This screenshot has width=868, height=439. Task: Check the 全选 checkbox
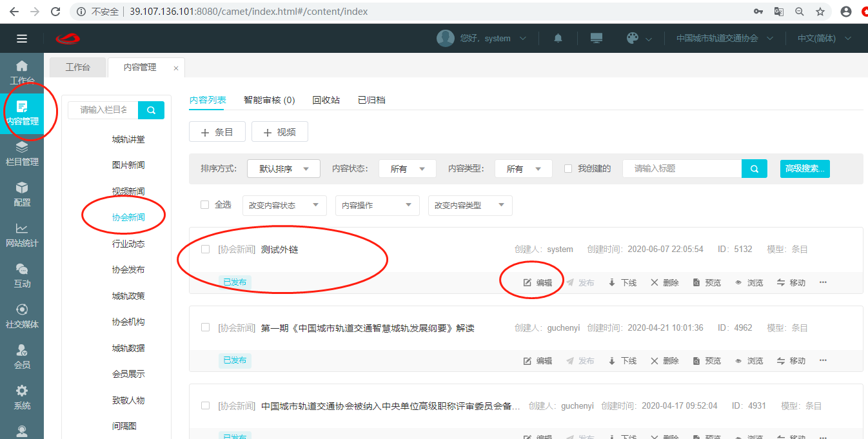[x=204, y=204]
